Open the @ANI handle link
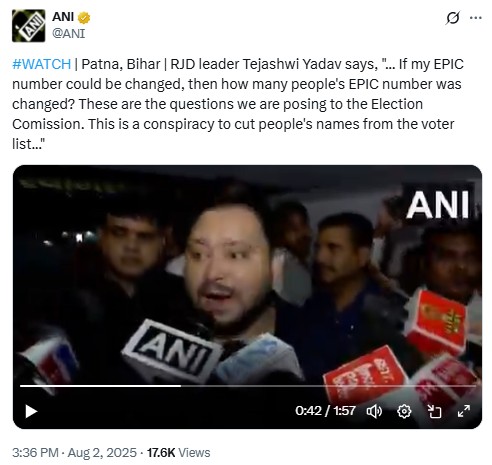The height and width of the screenshot is (465, 492). click(x=68, y=33)
